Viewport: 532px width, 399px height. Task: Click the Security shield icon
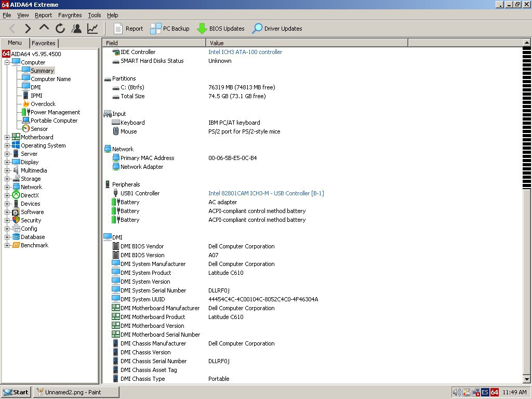coord(16,220)
